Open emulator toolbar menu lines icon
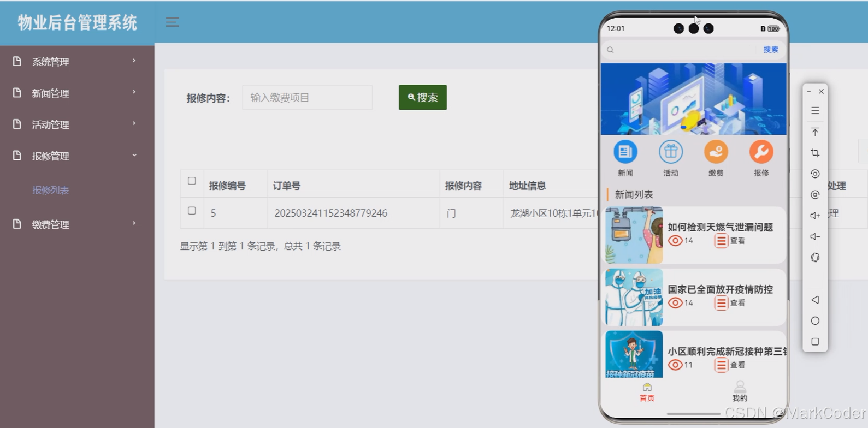Image resolution: width=868 pixels, height=428 pixels. 815,111
